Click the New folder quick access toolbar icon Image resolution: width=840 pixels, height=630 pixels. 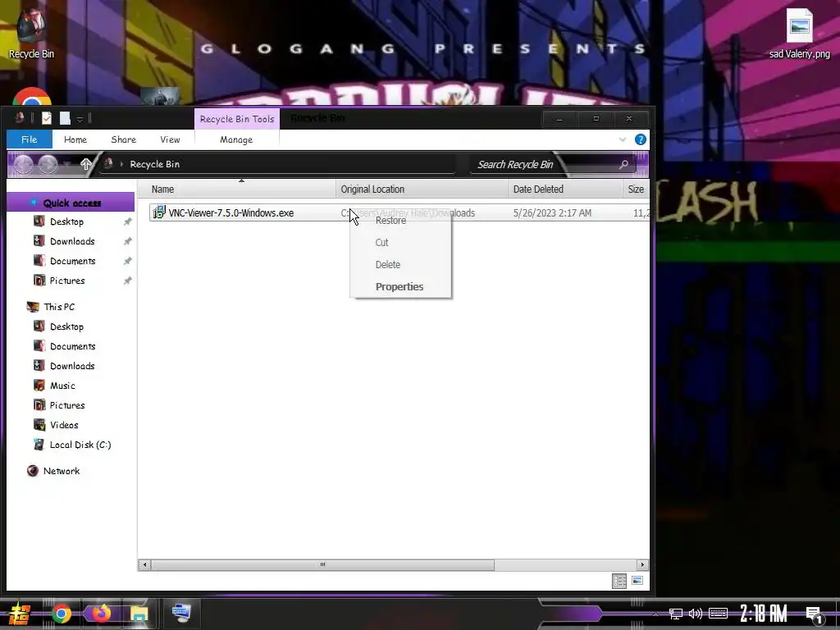pyautogui.click(x=65, y=118)
